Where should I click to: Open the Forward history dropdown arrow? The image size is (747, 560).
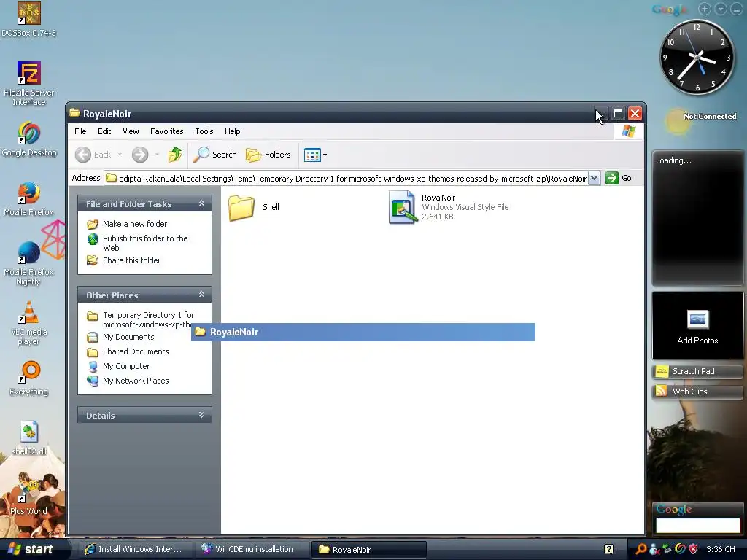point(157,155)
